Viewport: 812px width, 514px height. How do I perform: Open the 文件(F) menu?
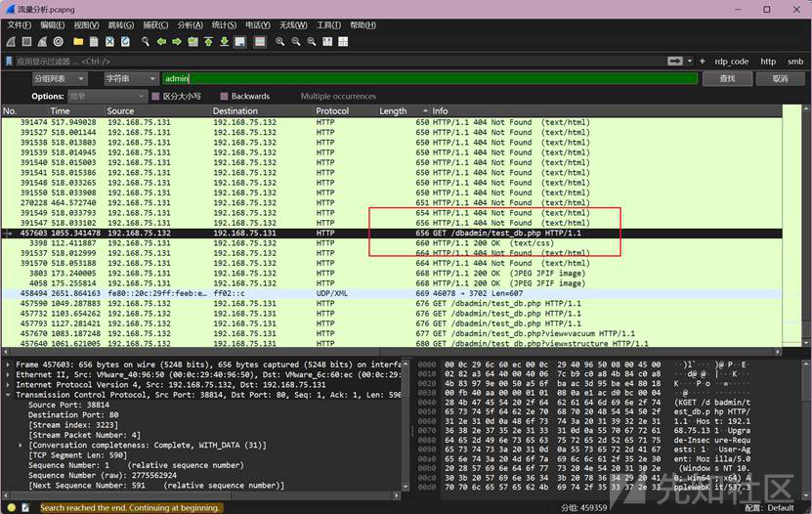pos(20,24)
